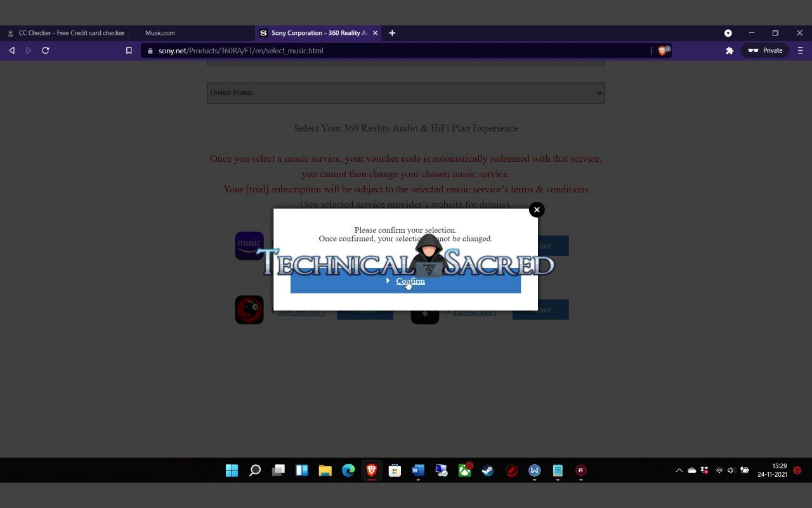Open the TIDAL HiFi link

pos(475,312)
